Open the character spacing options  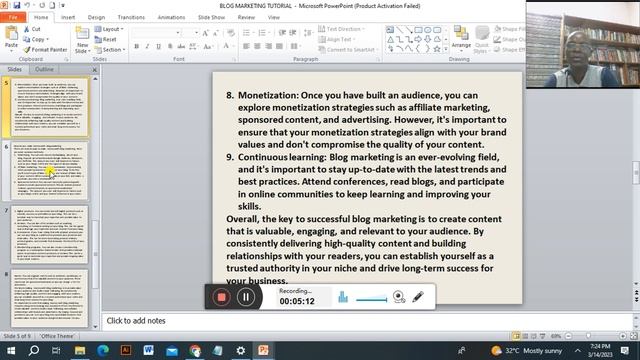pyautogui.click(x=193, y=46)
